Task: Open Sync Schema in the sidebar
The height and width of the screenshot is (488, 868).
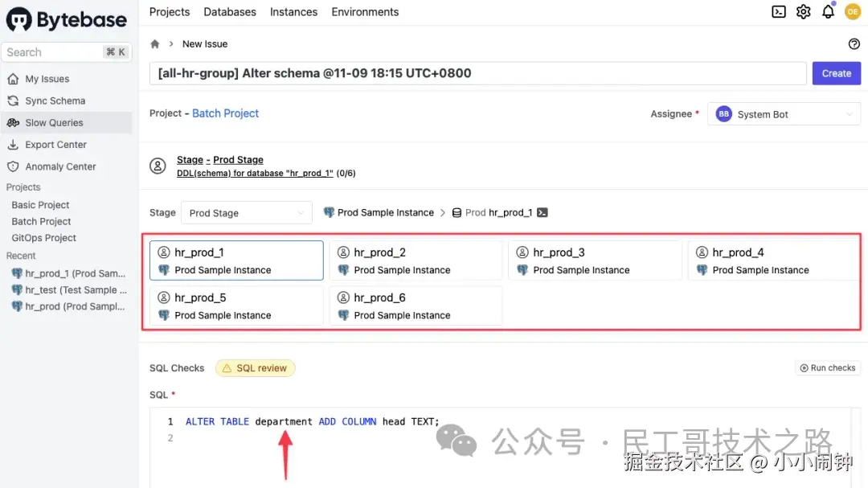Action: click(x=67, y=100)
